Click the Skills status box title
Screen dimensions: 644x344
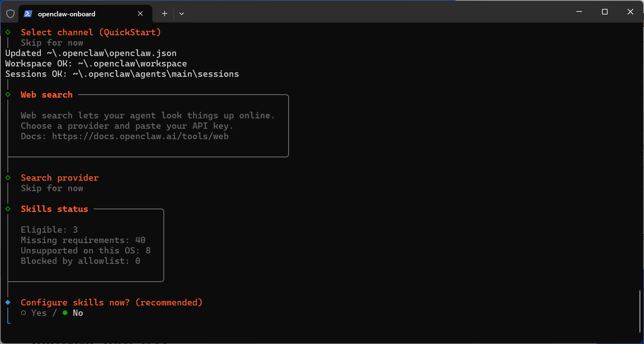coord(55,209)
